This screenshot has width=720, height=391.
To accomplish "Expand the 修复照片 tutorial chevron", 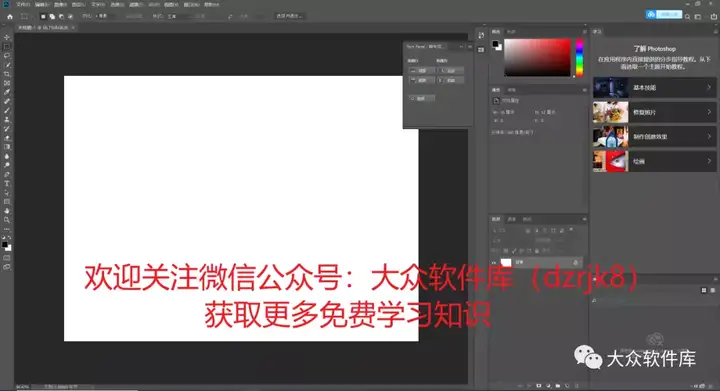I will coord(709,112).
